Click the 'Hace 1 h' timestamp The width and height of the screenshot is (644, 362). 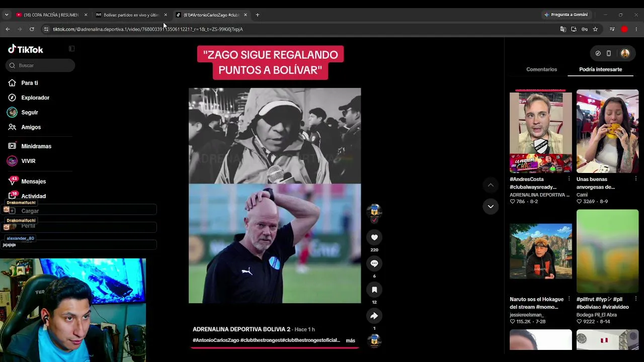(x=305, y=329)
